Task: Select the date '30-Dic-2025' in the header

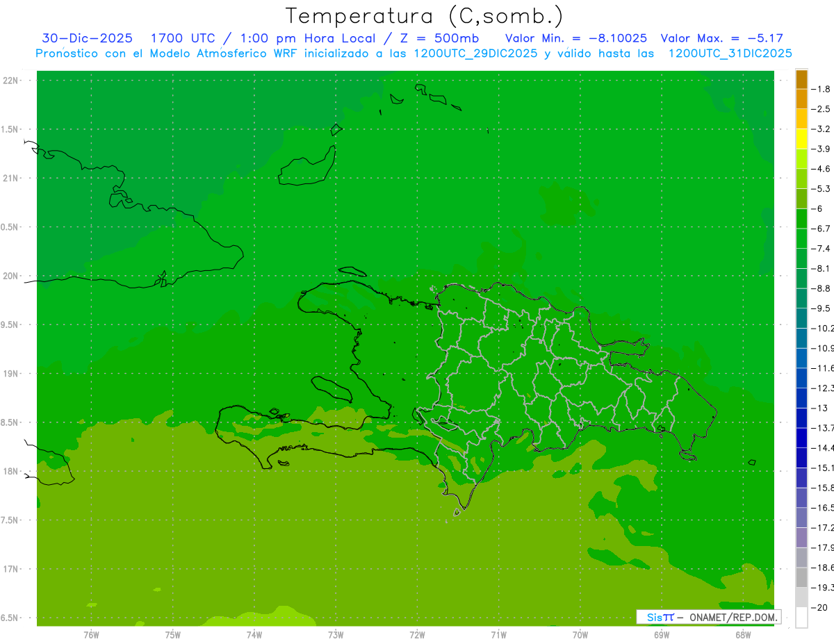Action: 88,38
